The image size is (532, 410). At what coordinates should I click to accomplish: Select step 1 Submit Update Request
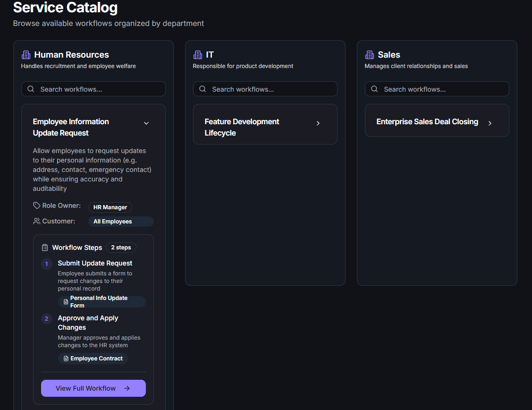click(x=95, y=263)
